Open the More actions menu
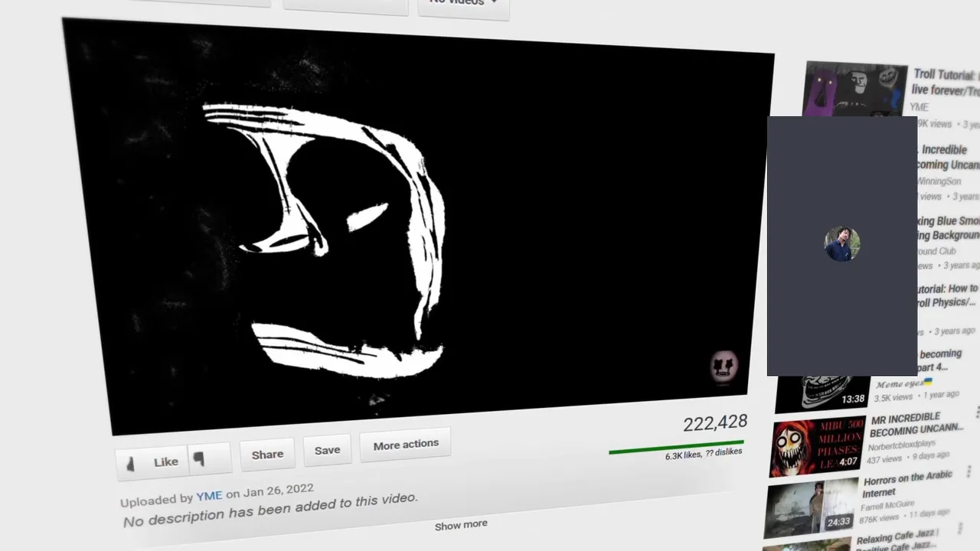980x551 pixels. (406, 444)
